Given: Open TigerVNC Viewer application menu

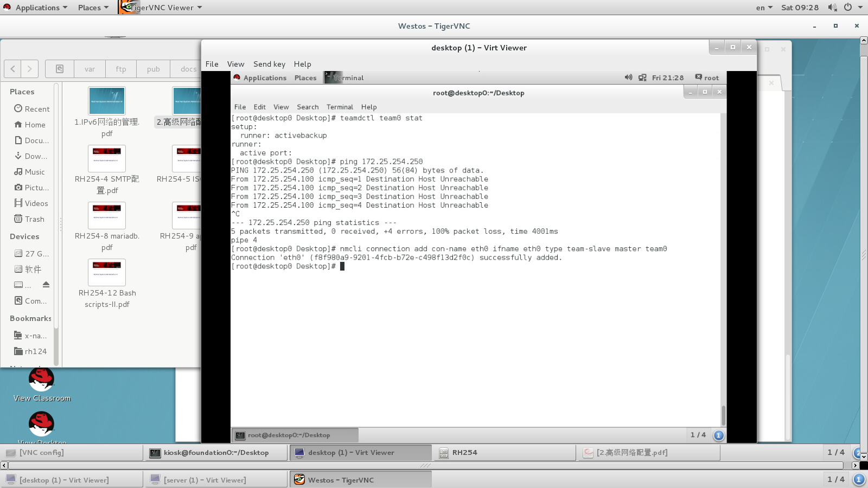Looking at the screenshot, I should tap(161, 8).
